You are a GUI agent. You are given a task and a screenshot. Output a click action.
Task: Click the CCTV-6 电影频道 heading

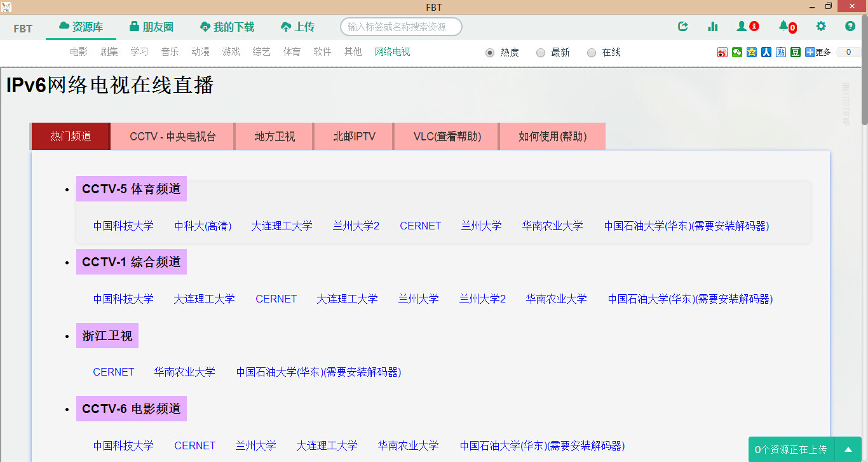132,409
